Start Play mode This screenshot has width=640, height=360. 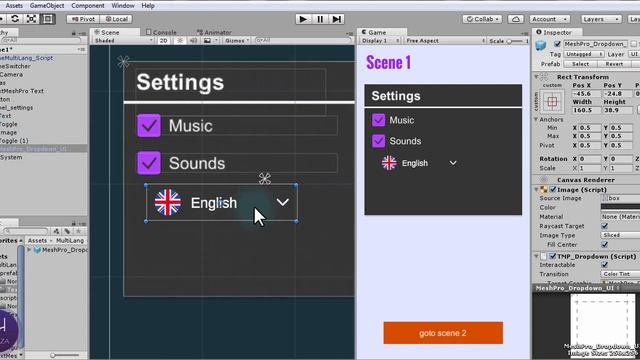click(303, 19)
